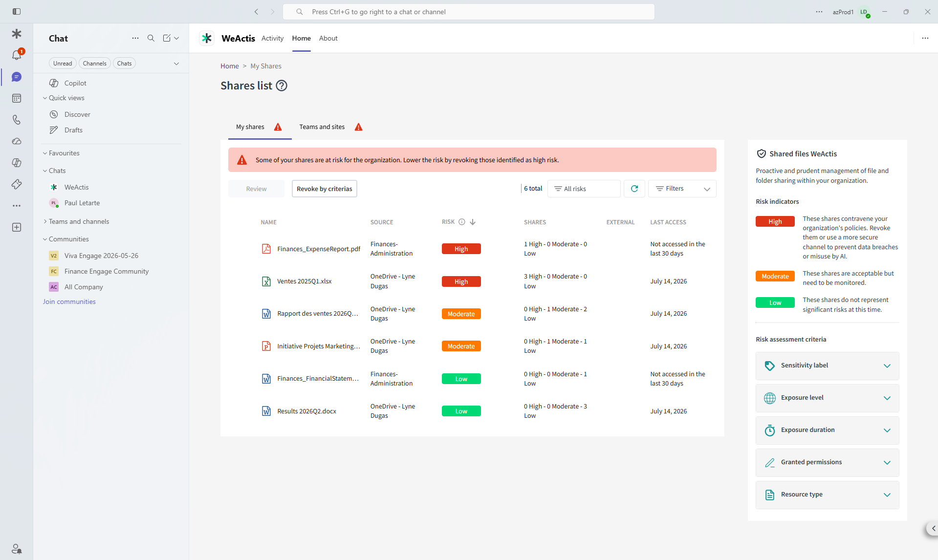Click the search box at top

pos(468,12)
